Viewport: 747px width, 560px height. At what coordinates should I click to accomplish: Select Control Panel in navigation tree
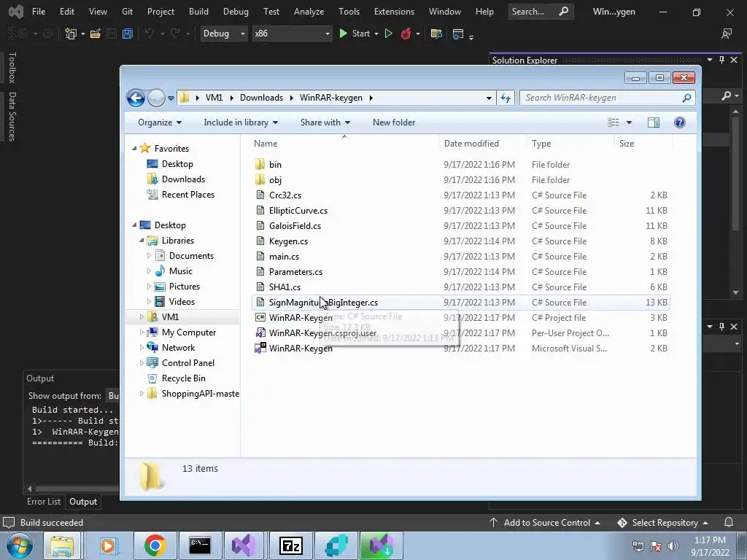click(187, 363)
